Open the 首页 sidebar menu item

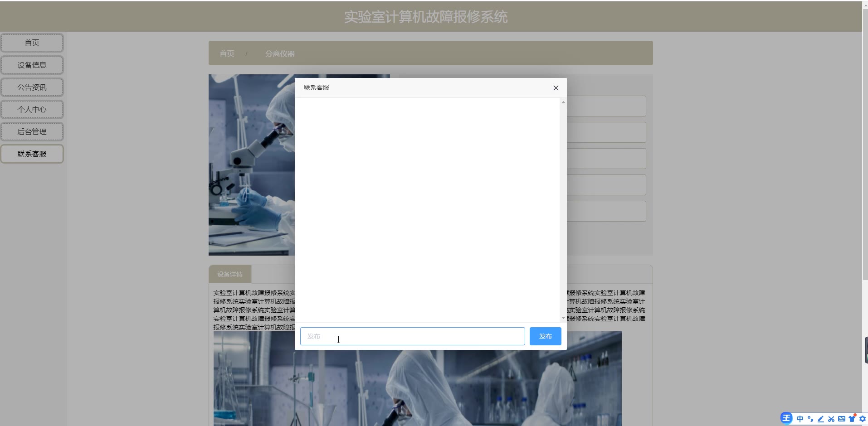tap(32, 43)
